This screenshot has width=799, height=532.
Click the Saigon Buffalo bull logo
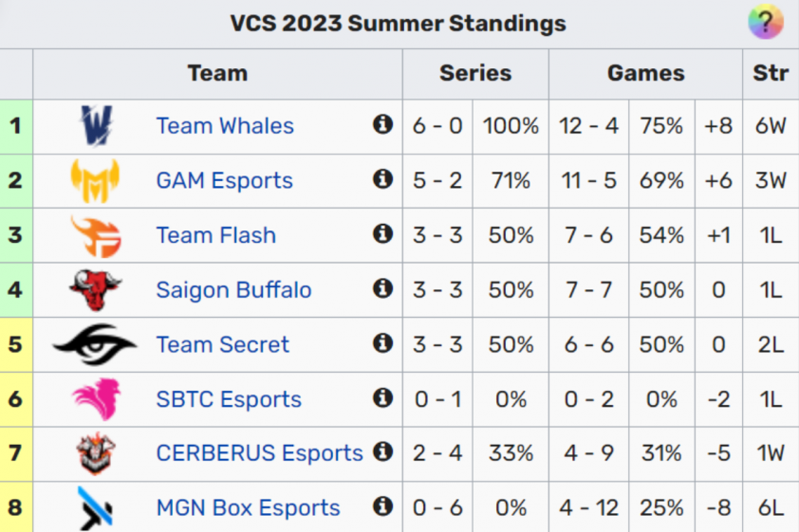95,290
